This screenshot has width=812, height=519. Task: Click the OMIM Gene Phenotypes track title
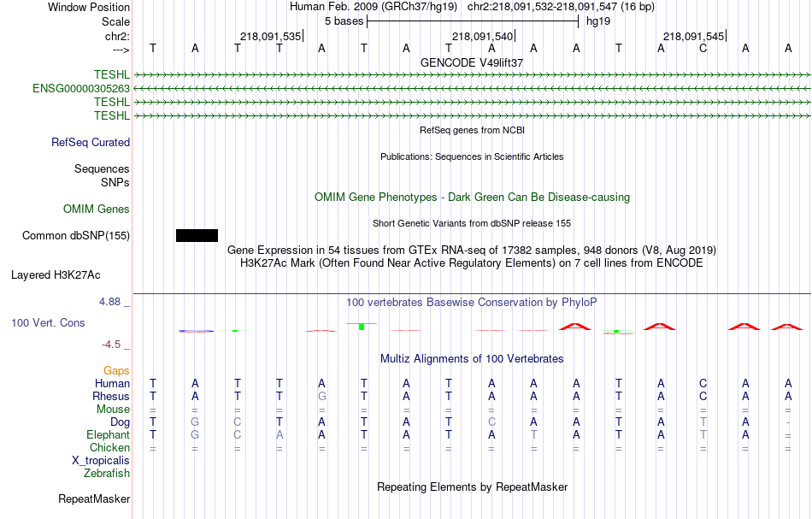pyautogui.click(x=472, y=198)
